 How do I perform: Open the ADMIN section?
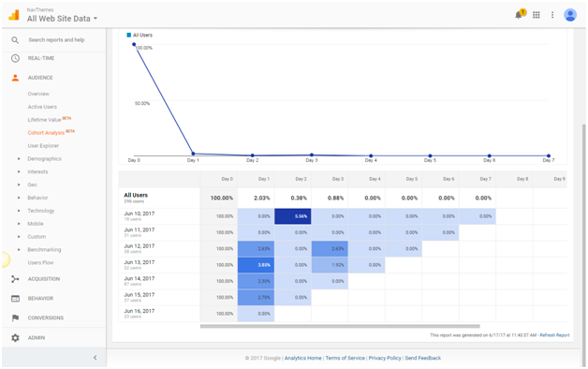tap(36, 338)
